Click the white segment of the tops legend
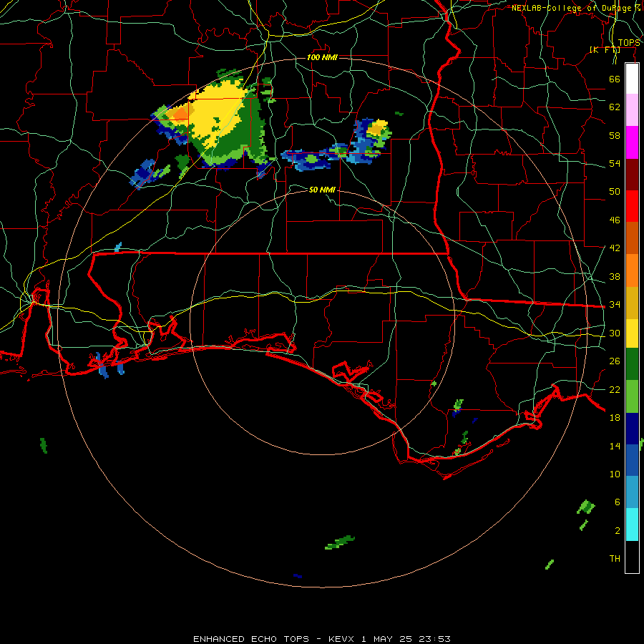Viewport: 644px width, 644px height. (x=632, y=79)
